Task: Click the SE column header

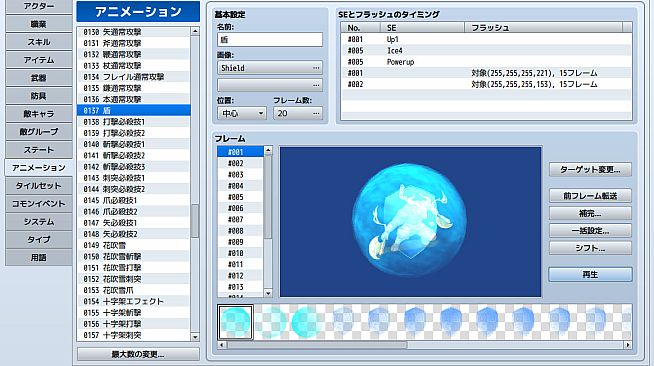Action: point(423,28)
